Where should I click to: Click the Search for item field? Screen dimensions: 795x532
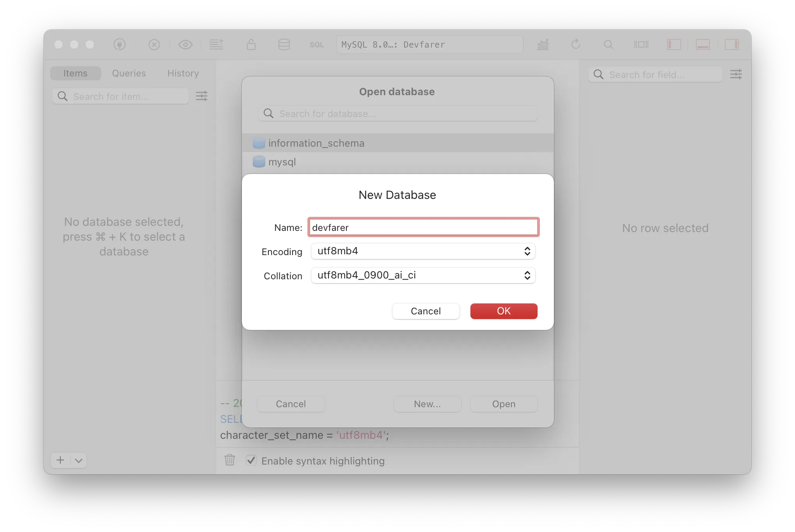tap(121, 96)
